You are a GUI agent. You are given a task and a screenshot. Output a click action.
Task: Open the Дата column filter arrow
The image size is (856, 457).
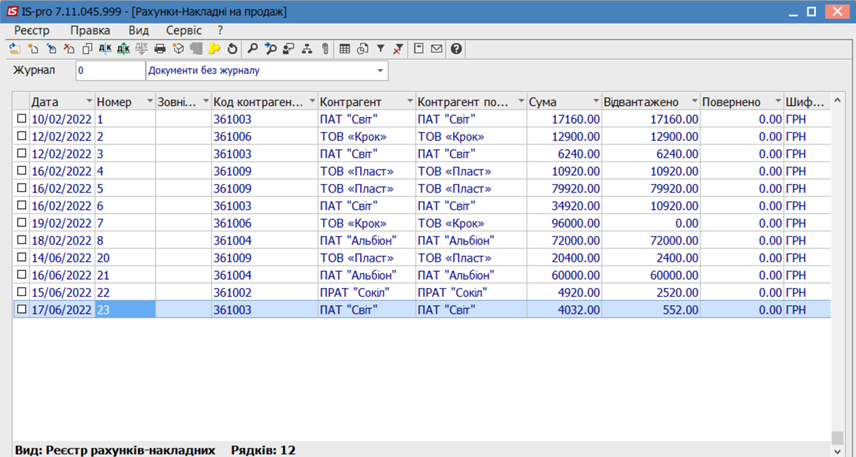pos(89,102)
